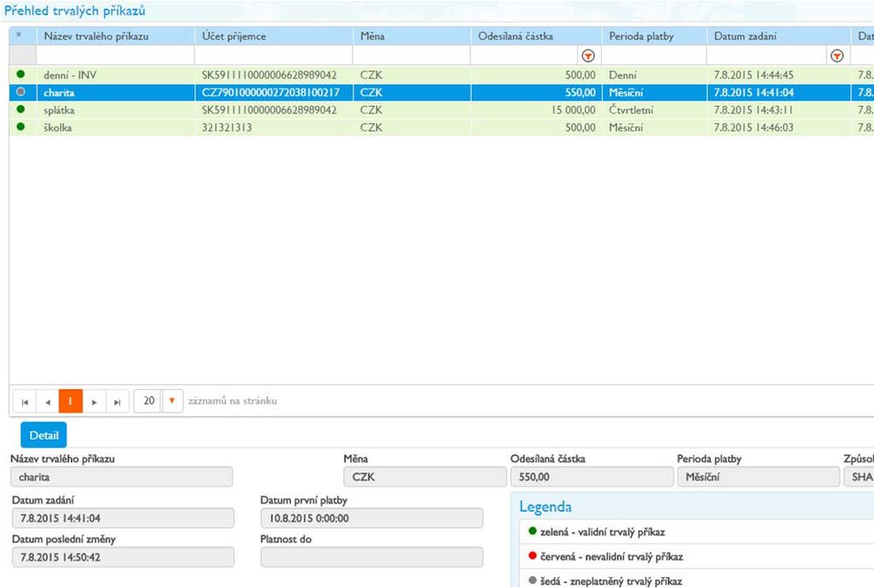Go to the next page of records
This screenshot has width=874, height=588.
coord(94,401)
